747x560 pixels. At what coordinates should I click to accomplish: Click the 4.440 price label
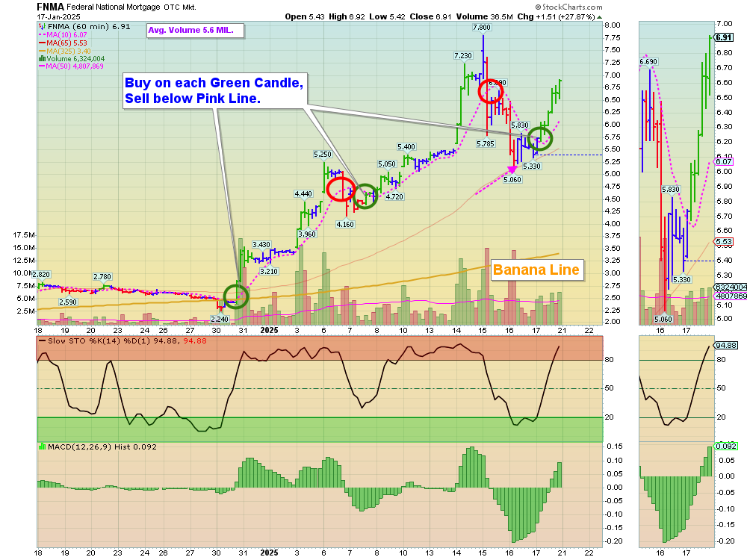point(303,194)
